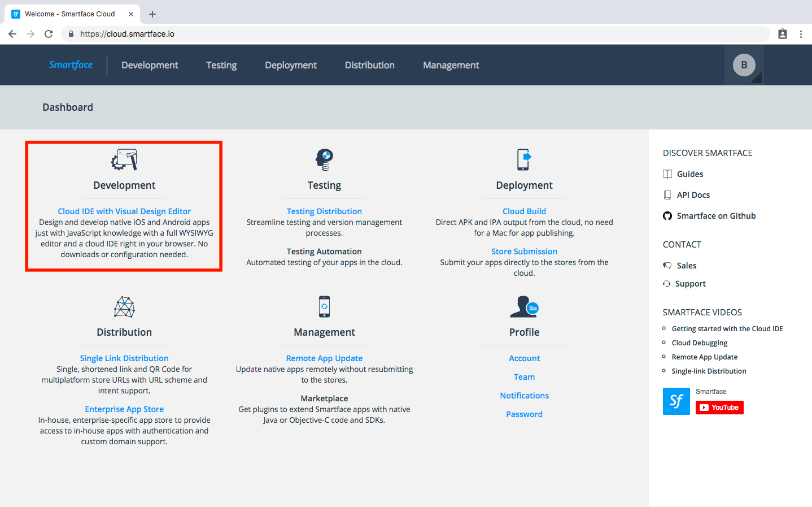Click the Development hammer and gear icon
The width and height of the screenshot is (812, 507).
(x=124, y=160)
